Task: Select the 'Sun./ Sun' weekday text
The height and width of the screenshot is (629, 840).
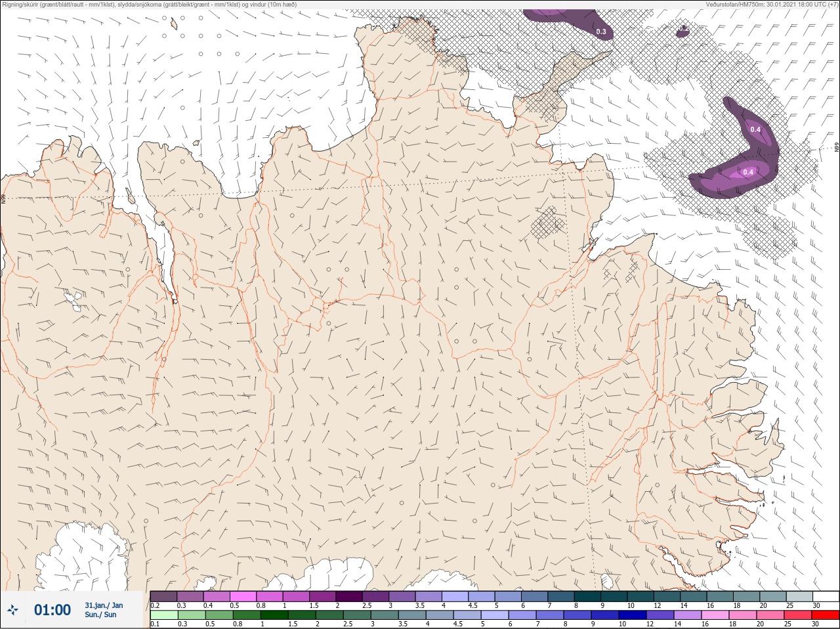Action: [100, 615]
